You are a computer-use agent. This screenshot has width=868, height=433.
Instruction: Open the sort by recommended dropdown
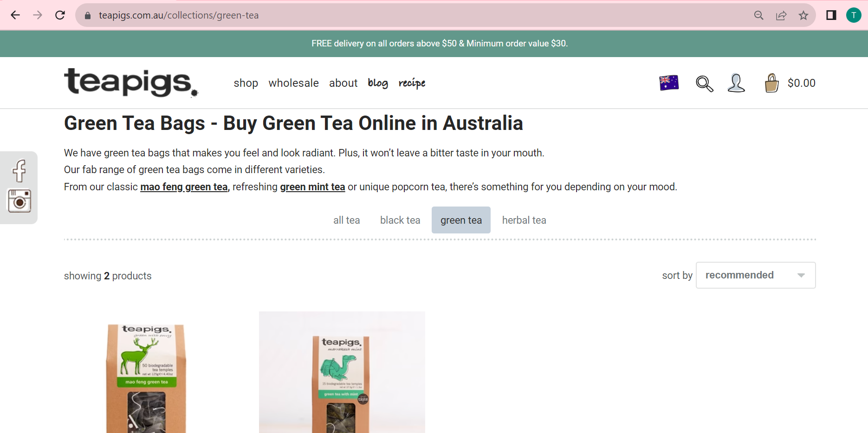point(756,275)
